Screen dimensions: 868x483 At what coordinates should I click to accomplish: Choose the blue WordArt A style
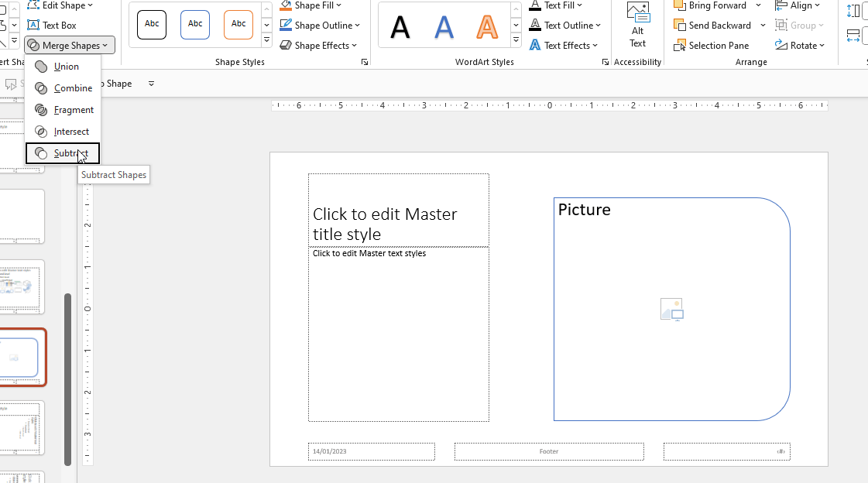tap(444, 27)
